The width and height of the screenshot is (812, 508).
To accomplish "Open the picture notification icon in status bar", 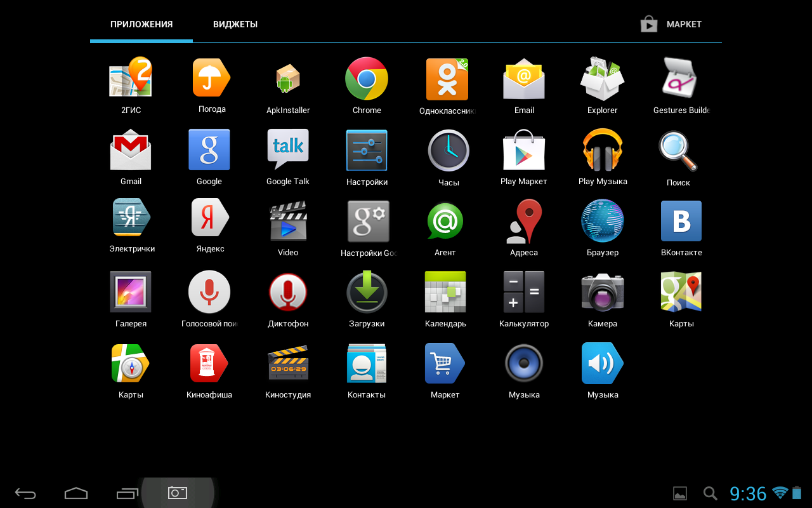I will pos(680,493).
